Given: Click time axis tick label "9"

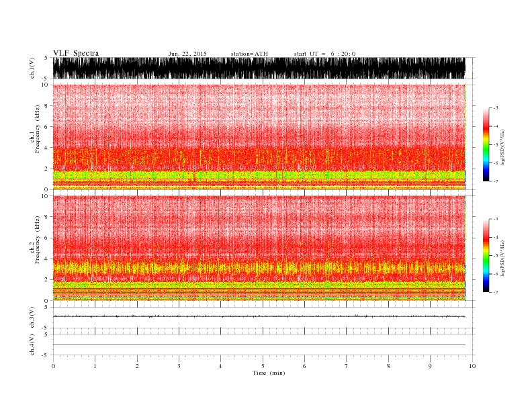Looking at the screenshot, I should (430, 366).
